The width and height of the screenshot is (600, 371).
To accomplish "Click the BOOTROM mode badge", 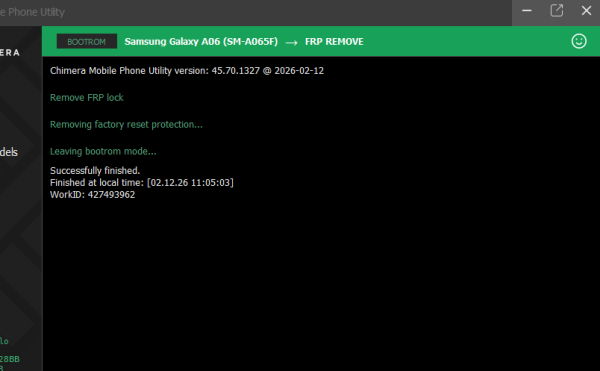I will point(87,41).
